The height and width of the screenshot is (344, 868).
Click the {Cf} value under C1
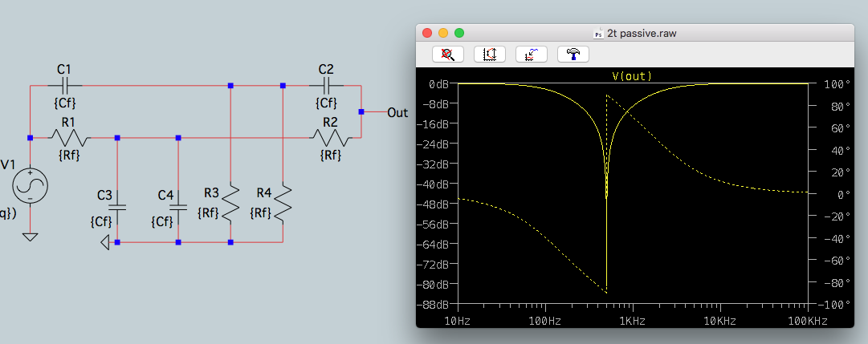point(64,103)
